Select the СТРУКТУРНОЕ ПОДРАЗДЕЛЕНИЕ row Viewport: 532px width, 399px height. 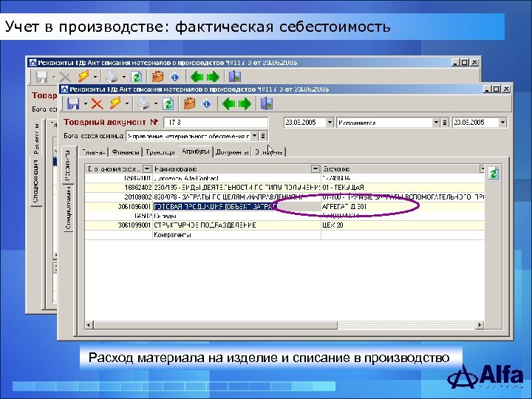click(x=284, y=225)
